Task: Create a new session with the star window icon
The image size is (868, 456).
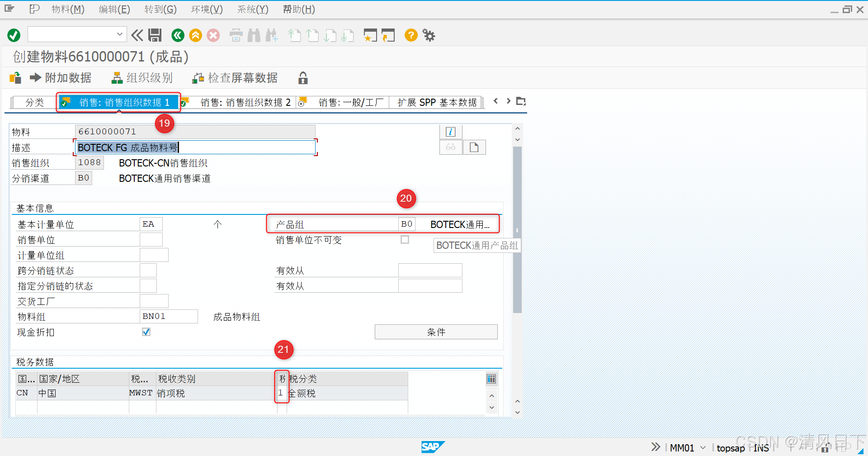Action: click(370, 35)
